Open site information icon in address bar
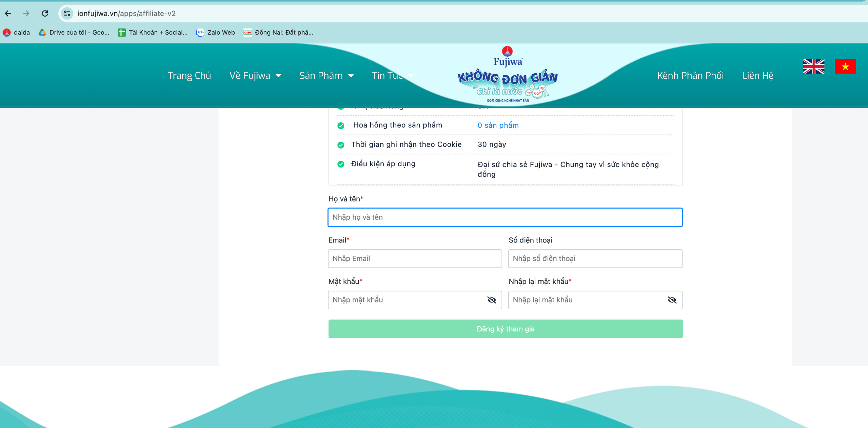 pos(67,14)
